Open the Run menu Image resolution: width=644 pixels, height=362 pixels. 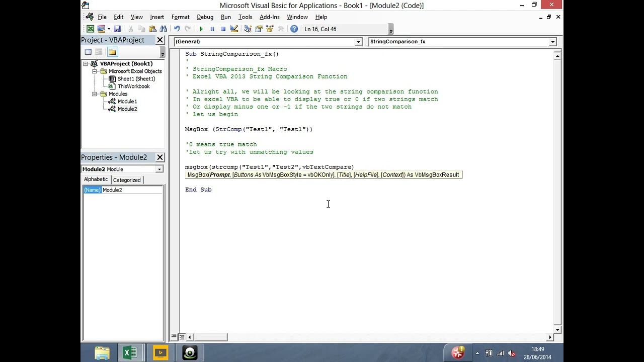coord(226,17)
